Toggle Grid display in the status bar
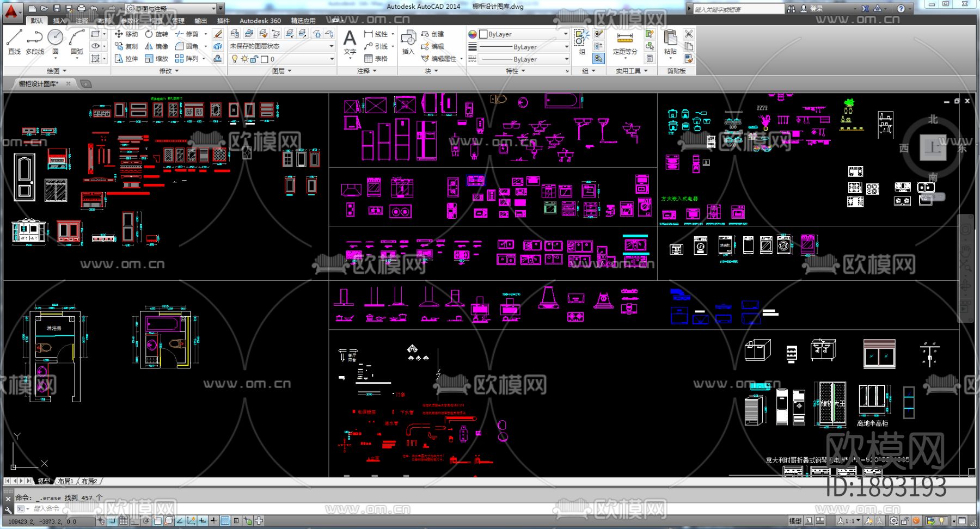 (x=124, y=521)
